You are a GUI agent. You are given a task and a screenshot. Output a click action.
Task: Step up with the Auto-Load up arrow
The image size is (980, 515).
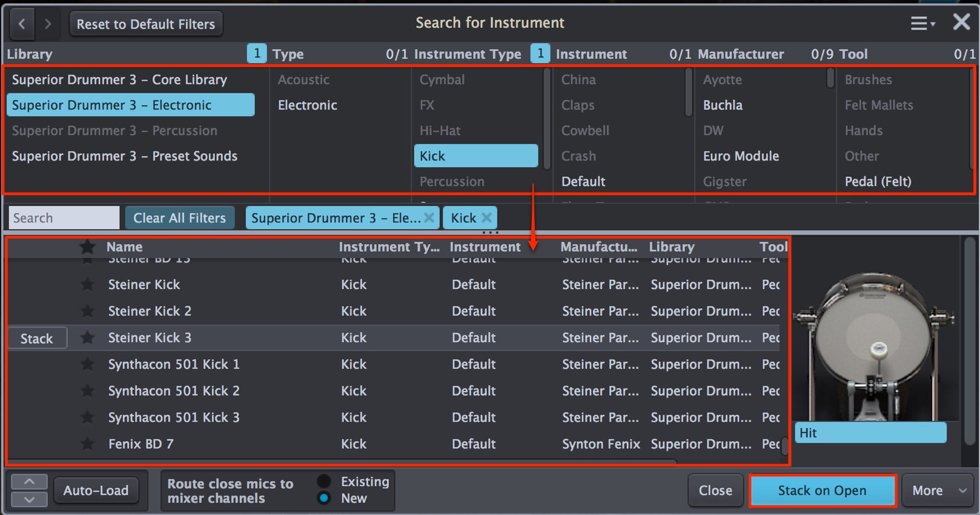(29, 482)
